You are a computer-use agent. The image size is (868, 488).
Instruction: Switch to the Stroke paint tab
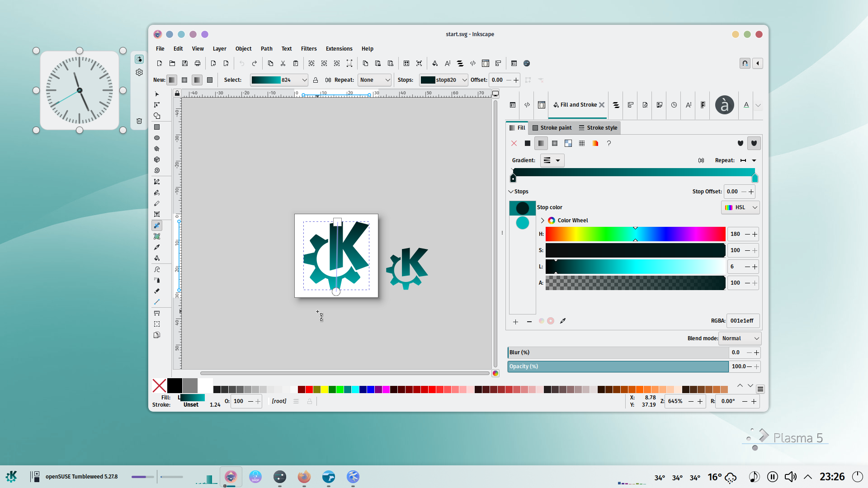[x=552, y=128]
